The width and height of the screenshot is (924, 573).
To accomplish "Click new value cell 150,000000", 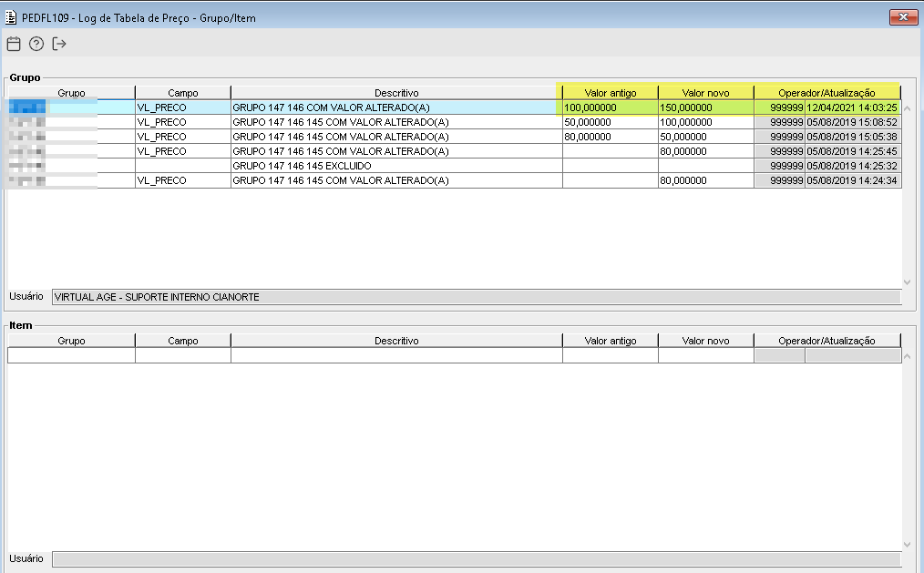I will 705,107.
